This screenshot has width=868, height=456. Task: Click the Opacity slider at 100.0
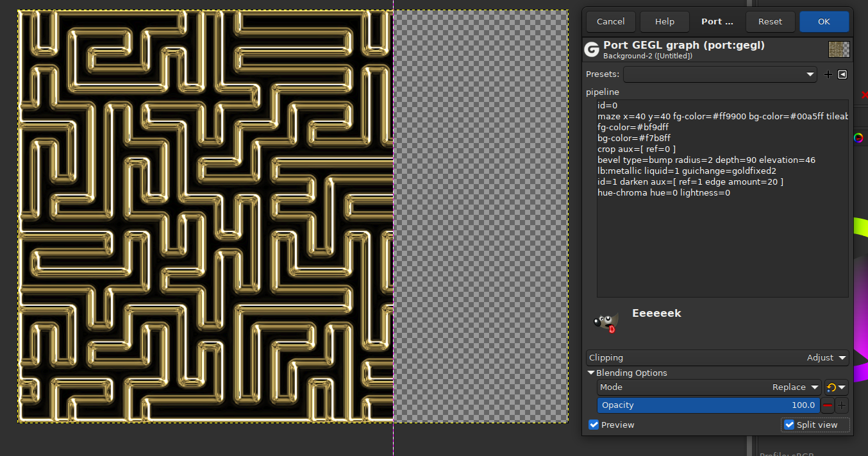click(708, 405)
